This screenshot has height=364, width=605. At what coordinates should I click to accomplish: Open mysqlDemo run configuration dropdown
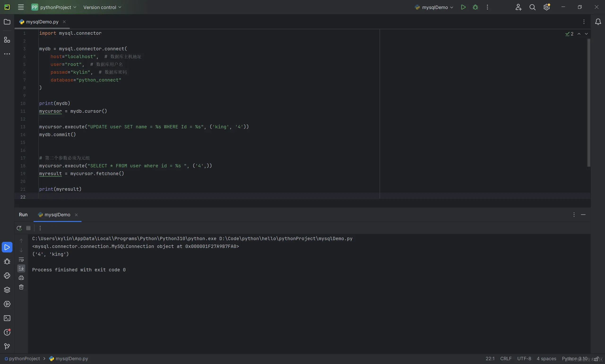point(434,7)
